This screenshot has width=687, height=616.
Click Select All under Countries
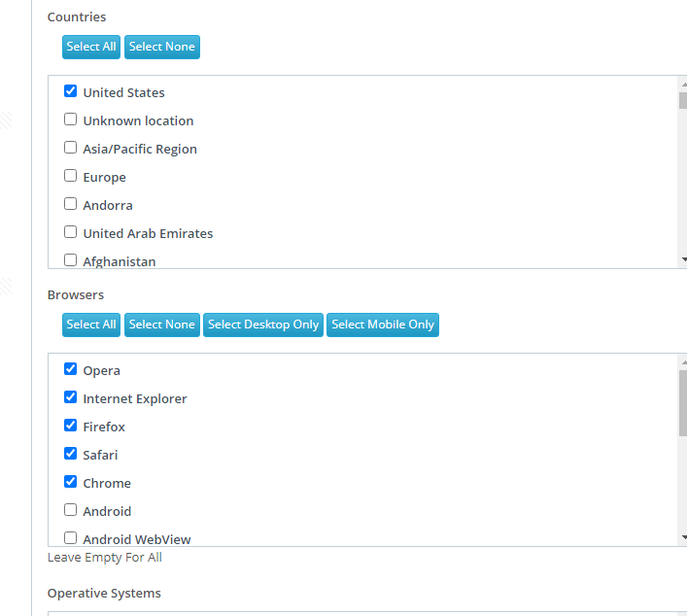[x=91, y=47]
